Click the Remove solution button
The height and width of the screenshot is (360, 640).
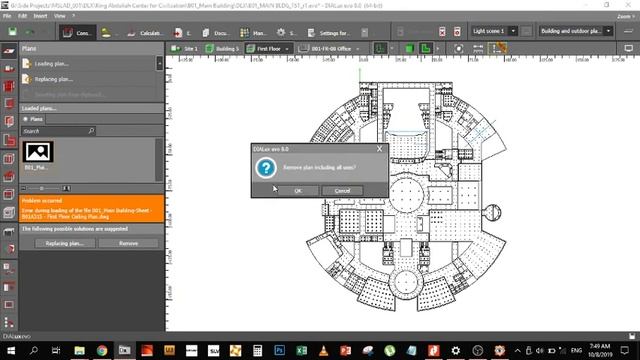point(128,243)
